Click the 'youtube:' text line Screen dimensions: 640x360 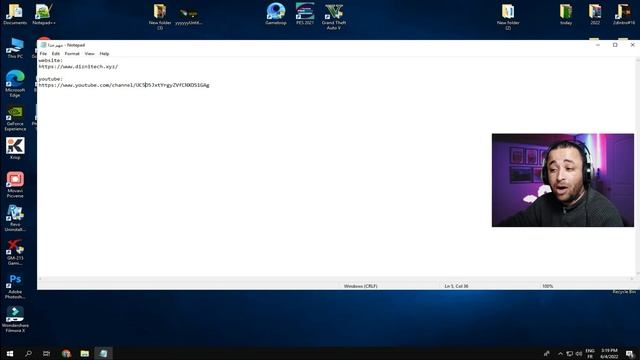click(51, 79)
